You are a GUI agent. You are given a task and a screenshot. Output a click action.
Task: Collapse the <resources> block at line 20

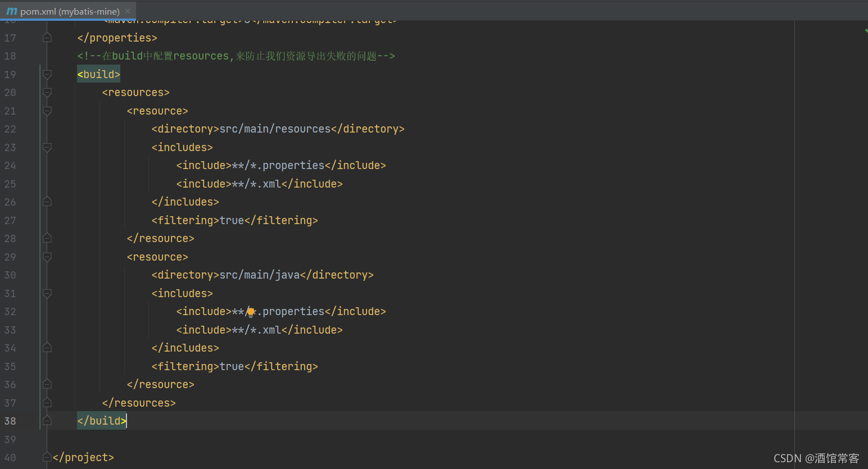tap(47, 93)
